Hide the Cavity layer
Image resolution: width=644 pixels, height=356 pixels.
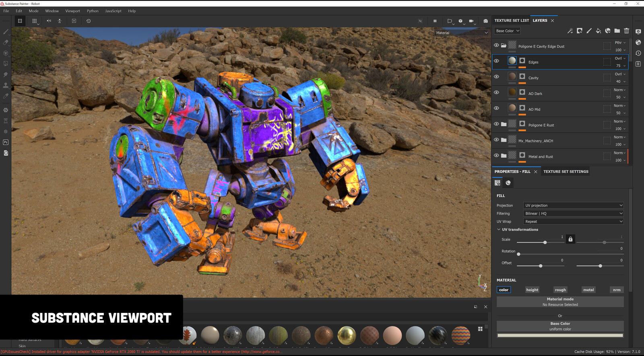point(496,76)
